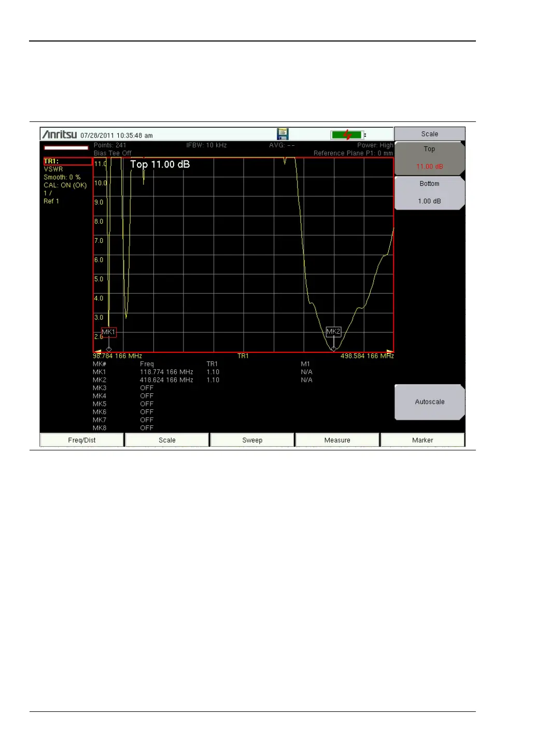Click the Scale submenu title
Screen dimensions: 535x756
click(430, 134)
